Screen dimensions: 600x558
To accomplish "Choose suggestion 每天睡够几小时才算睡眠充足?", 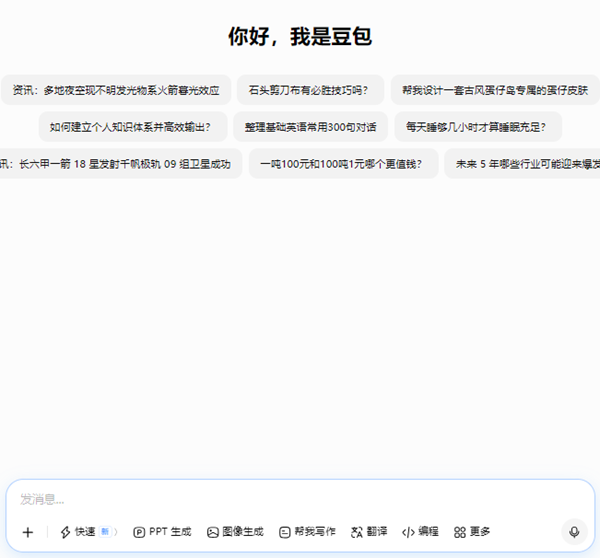I will point(478,127).
